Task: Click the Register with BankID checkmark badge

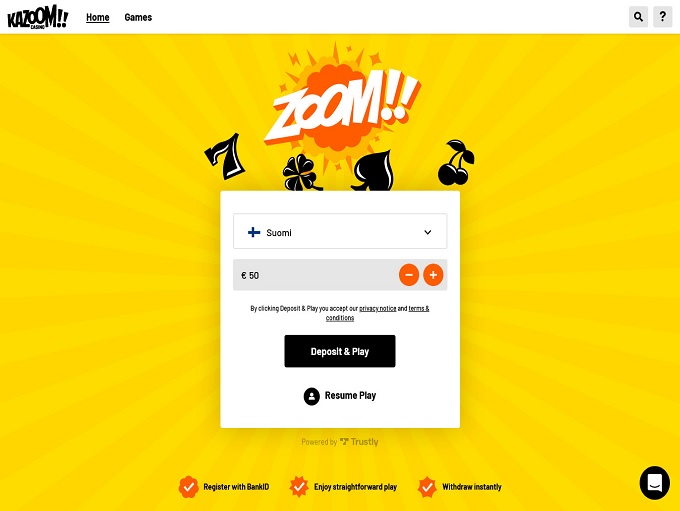Action: (188, 487)
